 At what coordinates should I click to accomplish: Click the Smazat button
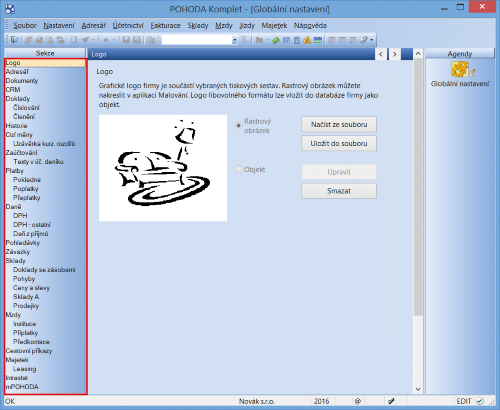point(339,191)
